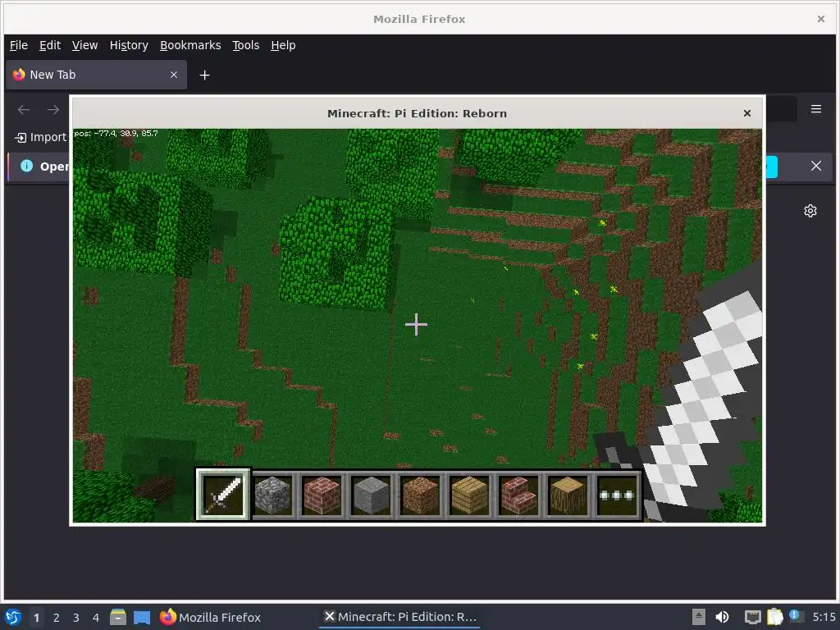This screenshot has height=630, width=840.
Task: Select the wood log block in hotbar
Action: tap(568, 495)
